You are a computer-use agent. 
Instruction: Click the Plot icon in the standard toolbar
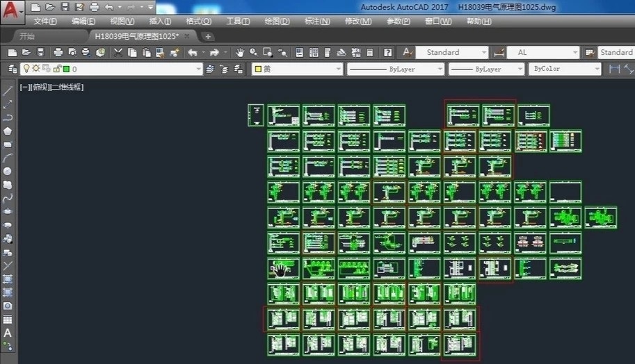pos(58,52)
